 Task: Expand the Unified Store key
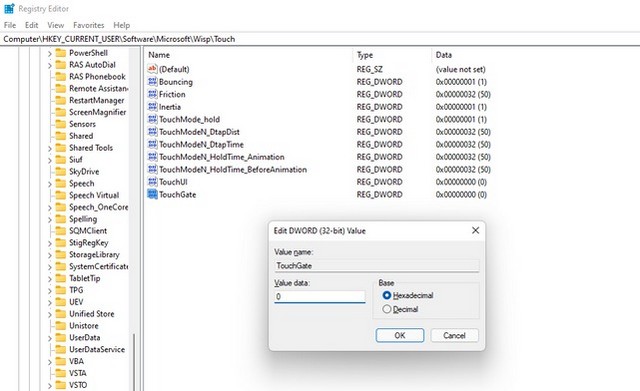tap(49, 314)
